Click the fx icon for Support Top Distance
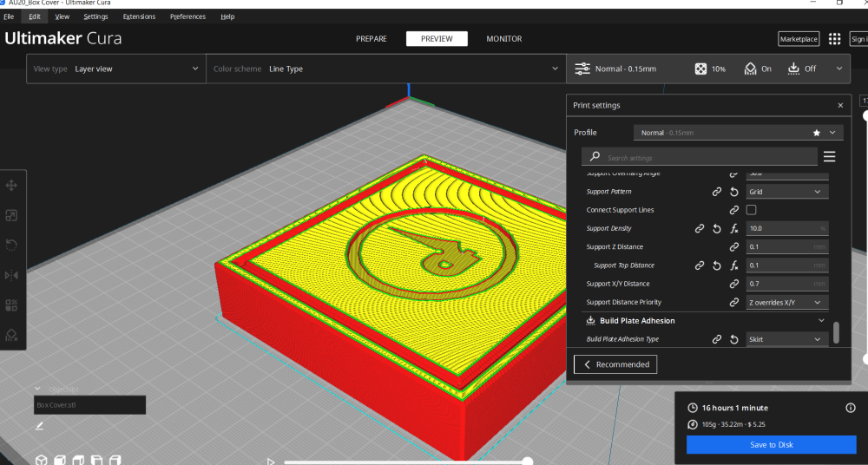Screen dimensions: 868x465 click(x=734, y=265)
